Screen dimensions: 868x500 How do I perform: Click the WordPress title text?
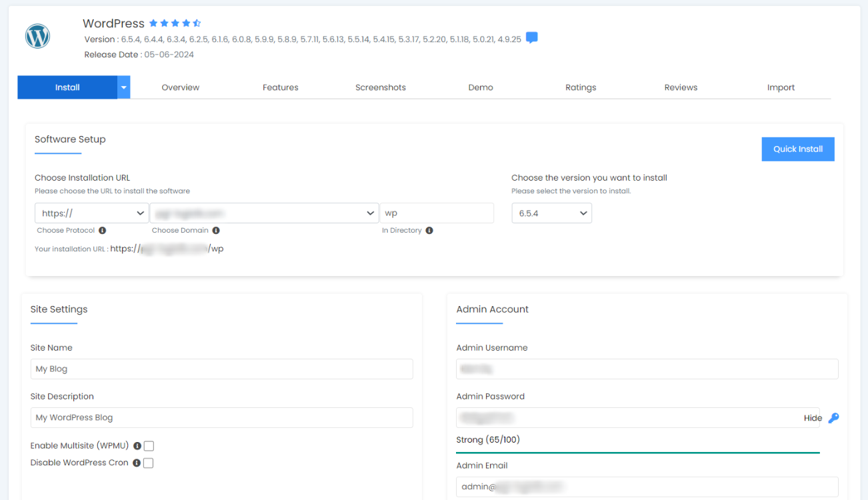113,23
